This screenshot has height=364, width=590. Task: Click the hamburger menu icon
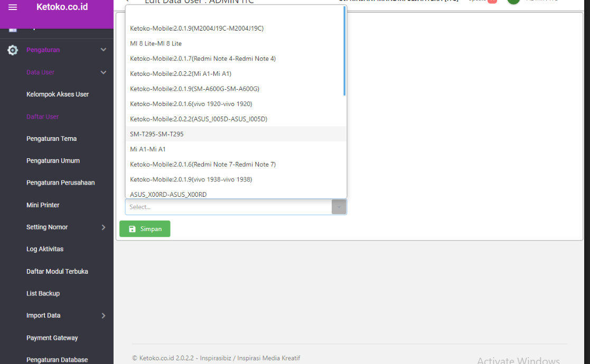(13, 7)
